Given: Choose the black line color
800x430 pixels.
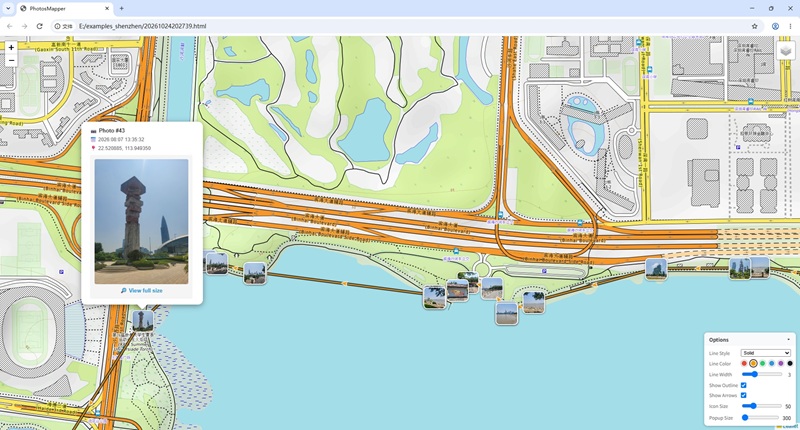Looking at the screenshot, I should click(x=790, y=364).
